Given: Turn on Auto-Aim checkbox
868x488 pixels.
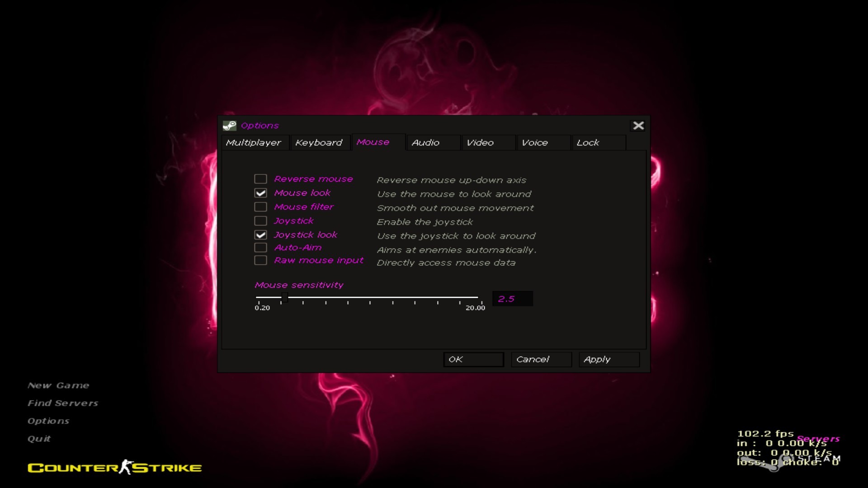Looking at the screenshot, I should [260, 248].
